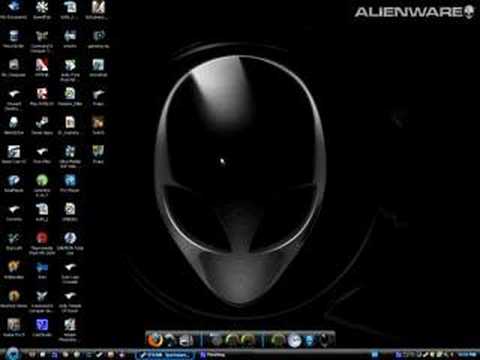The height and width of the screenshot is (360, 480).
Task: Launch Firefox from the dock
Action: 155,340
